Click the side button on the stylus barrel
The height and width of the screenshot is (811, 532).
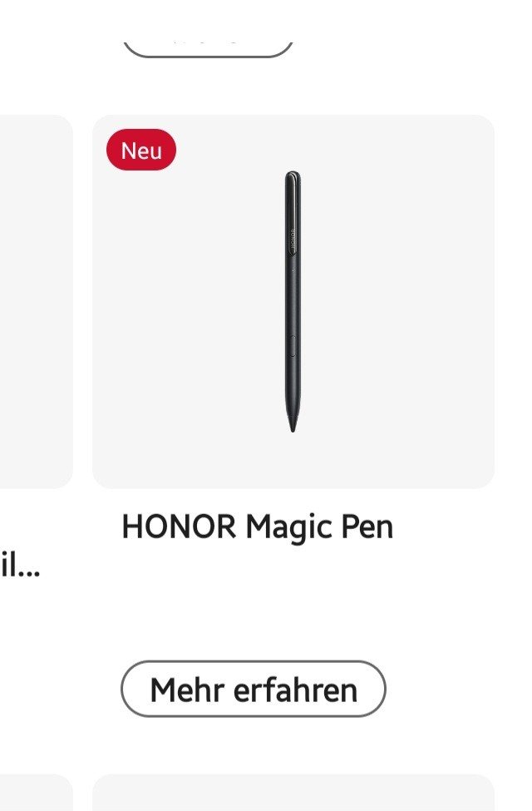(x=293, y=345)
